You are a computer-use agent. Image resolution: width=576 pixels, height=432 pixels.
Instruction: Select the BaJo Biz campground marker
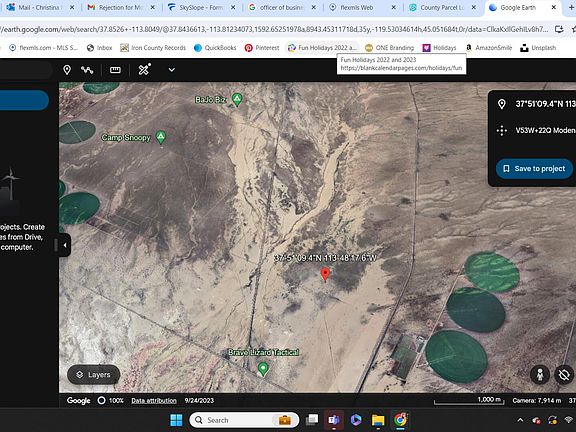click(x=237, y=99)
